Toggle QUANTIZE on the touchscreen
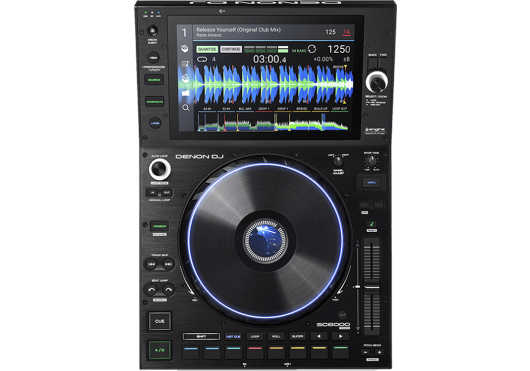Screen dimensions: 530x371 207,49
